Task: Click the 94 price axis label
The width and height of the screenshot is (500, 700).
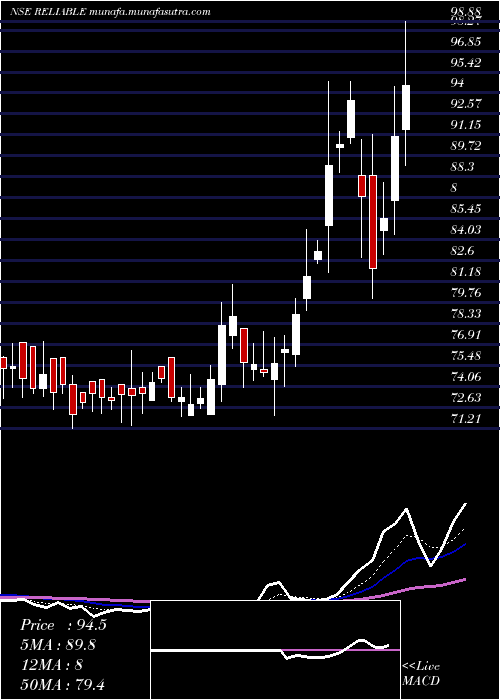Action: [458, 83]
